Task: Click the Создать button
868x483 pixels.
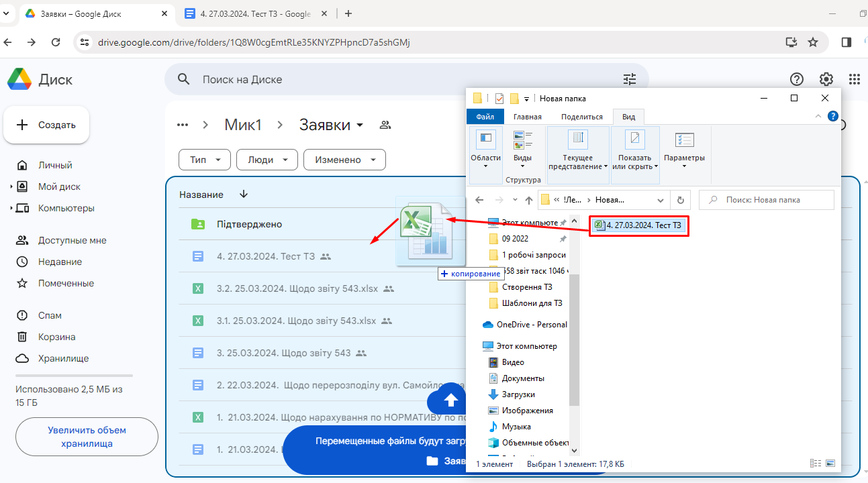Action: pyautogui.click(x=46, y=125)
